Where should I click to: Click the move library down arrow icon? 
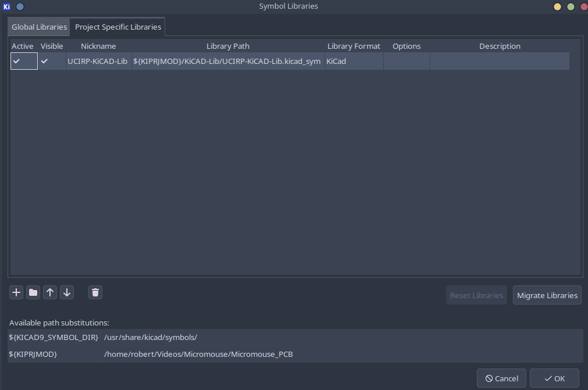click(x=66, y=292)
